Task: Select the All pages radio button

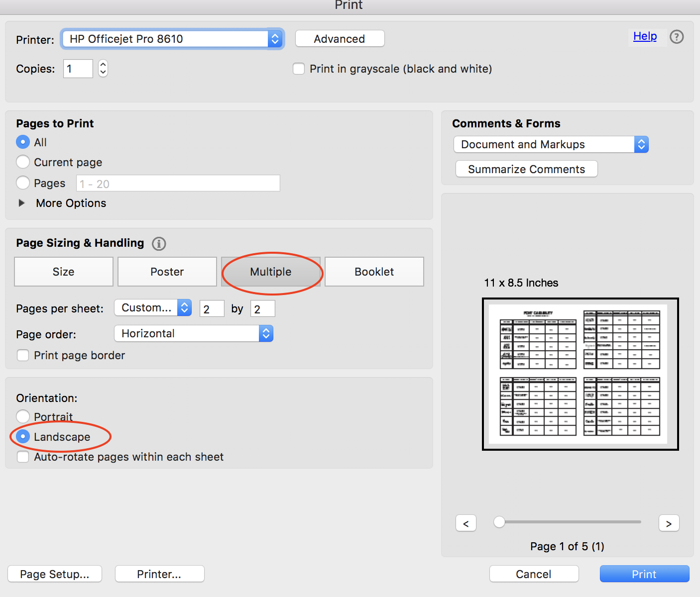Action: click(x=23, y=142)
